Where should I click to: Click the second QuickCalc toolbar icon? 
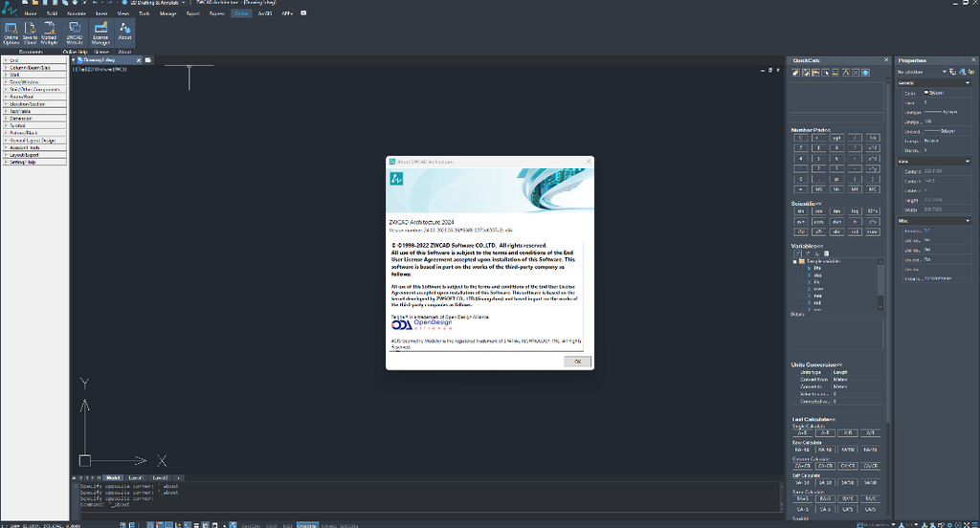point(806,73)
